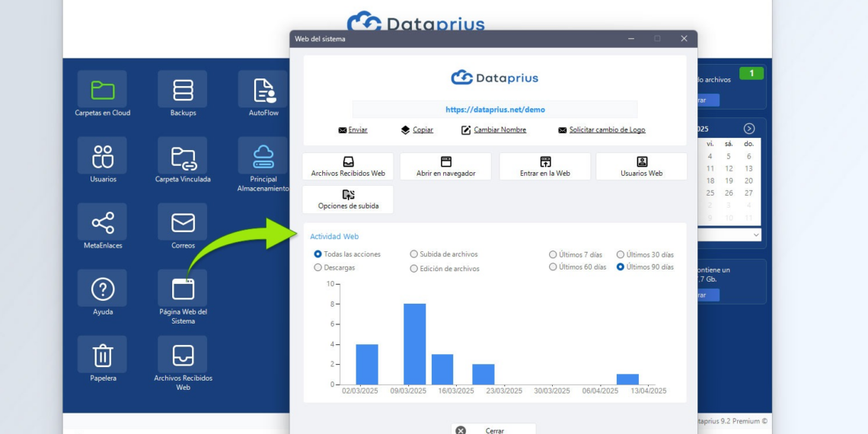Click Archivos Recibidos Web dialog button

[348, 167]
